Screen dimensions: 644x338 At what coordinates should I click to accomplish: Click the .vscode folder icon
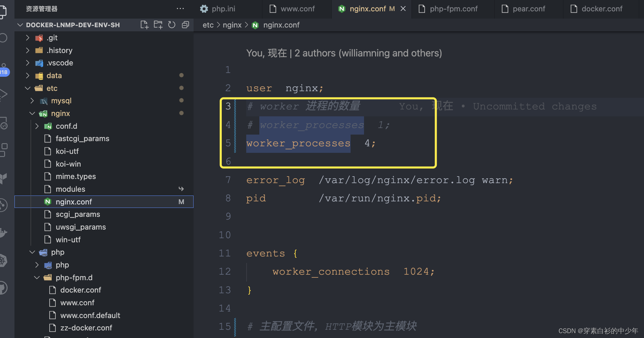pos(39,63)
